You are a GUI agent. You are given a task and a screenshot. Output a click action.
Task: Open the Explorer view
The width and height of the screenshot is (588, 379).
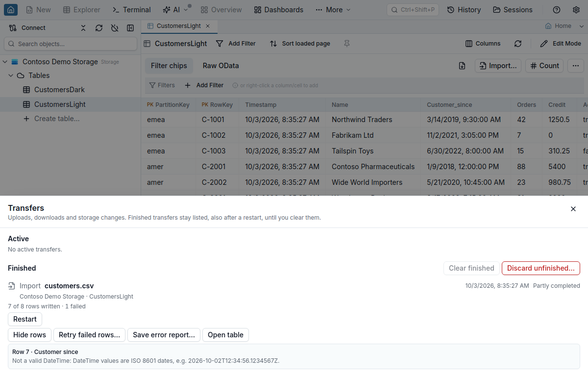click(x=82, y=10)
